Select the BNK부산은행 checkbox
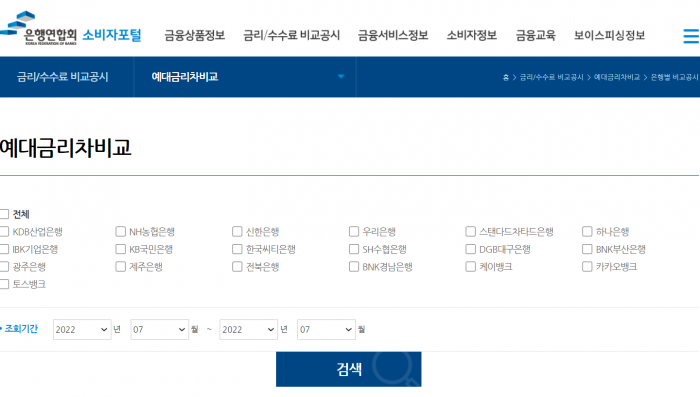This screenshot has height=397, width=700. (x=587, y=249)
